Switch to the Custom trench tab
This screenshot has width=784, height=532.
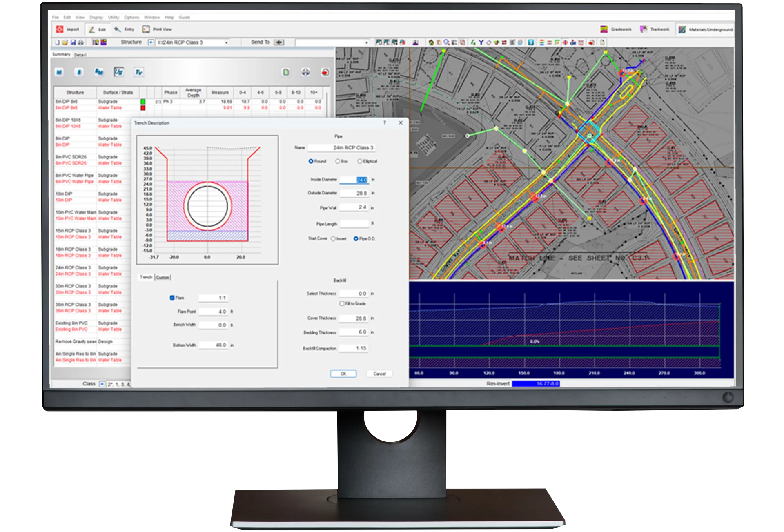click(163, 278)
